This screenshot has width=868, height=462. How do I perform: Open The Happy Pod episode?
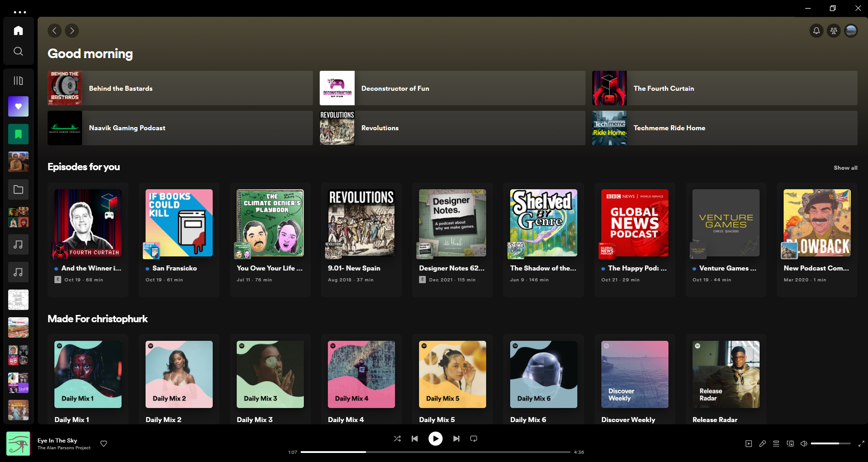tap(635, 240)
